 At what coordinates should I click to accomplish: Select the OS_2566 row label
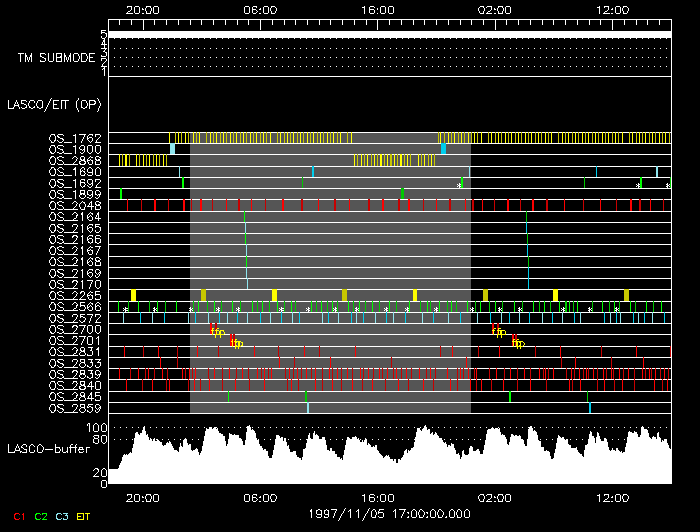point(75,307)
